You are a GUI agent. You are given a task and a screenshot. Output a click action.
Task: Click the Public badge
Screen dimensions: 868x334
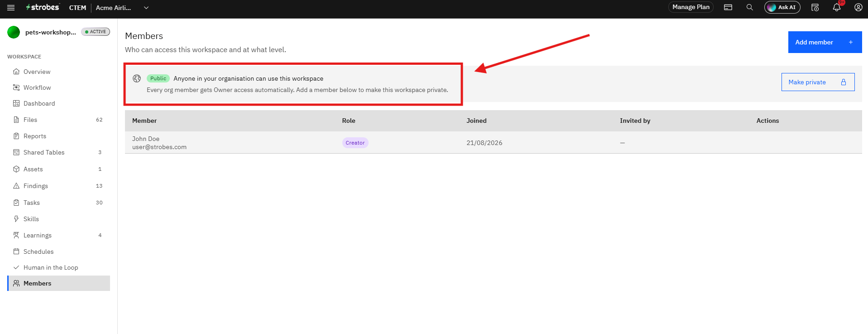click(158, 78)
